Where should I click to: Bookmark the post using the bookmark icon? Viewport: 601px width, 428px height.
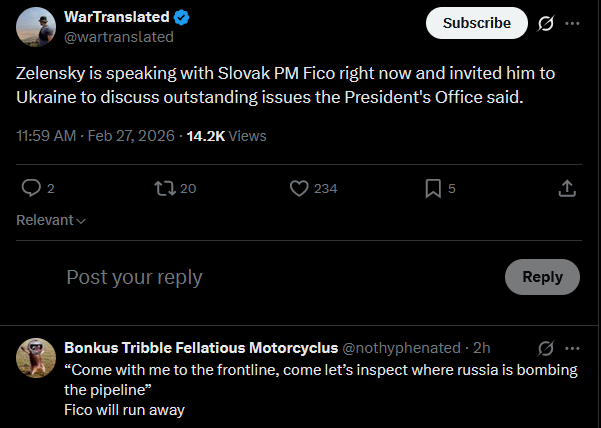pos(433,188)
